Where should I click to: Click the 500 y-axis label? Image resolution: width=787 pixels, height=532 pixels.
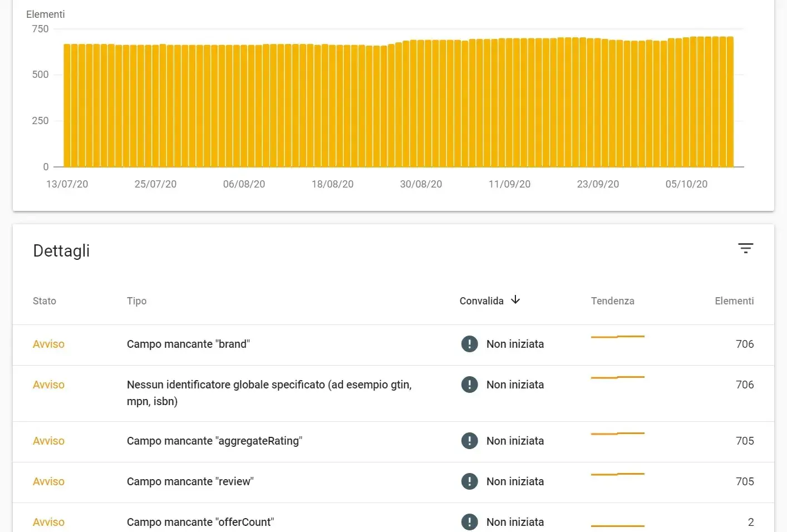pyautogui.click(x=40, y=75)
